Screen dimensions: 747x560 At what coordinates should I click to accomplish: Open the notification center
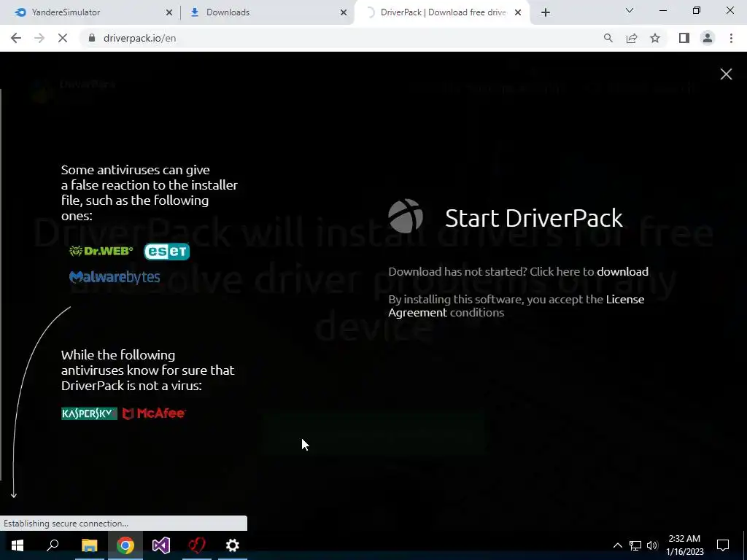[x=723, y=545]
